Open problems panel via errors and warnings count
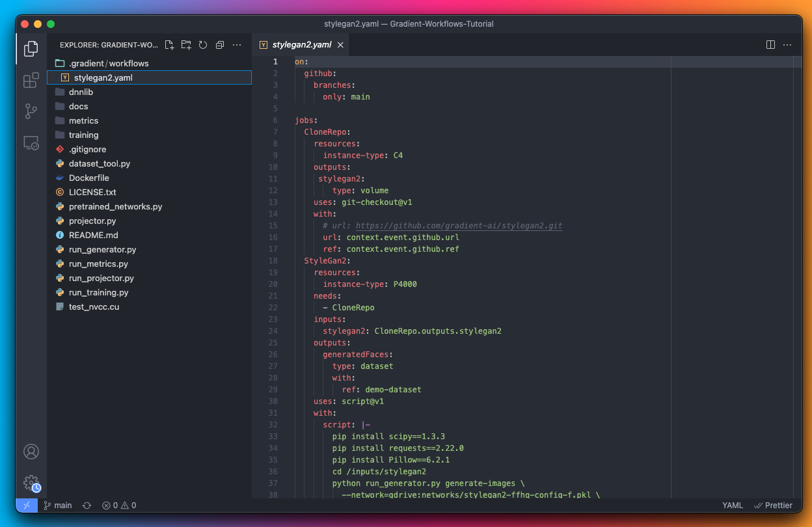The image size is (812, 527). [x=119, y=505]
